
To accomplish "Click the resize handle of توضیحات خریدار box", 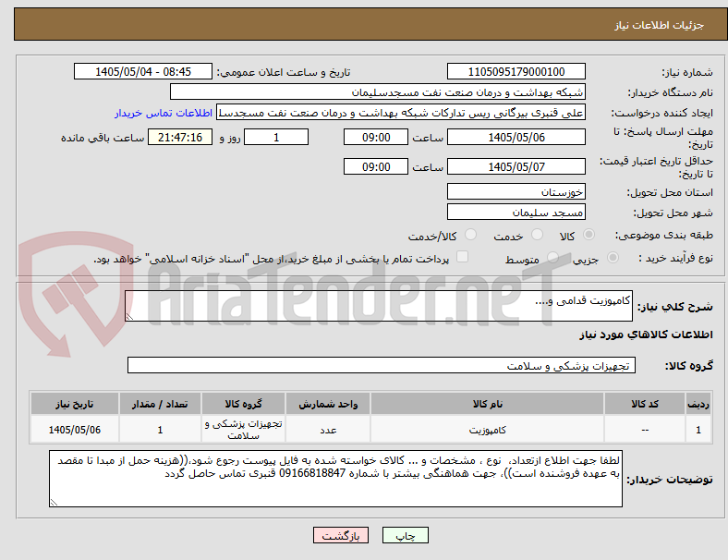I will [54, 503].
